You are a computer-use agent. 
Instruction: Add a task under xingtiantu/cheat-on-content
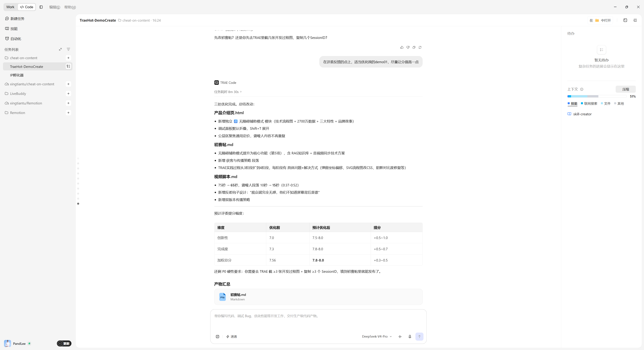[68, 84]
